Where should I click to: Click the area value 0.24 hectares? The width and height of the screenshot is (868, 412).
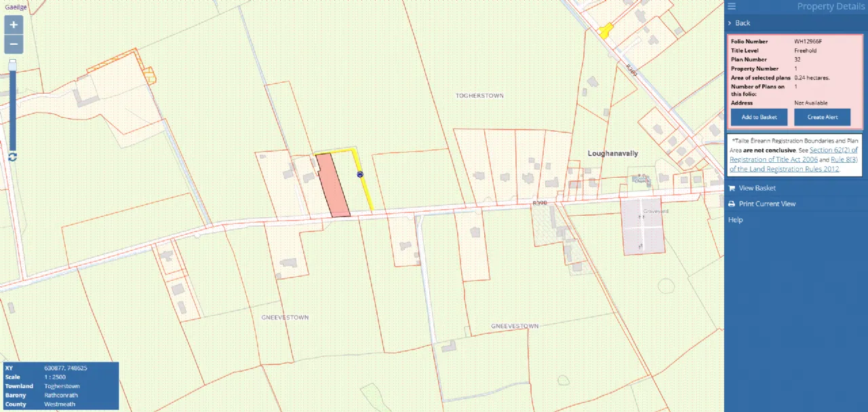coord(812,78)
